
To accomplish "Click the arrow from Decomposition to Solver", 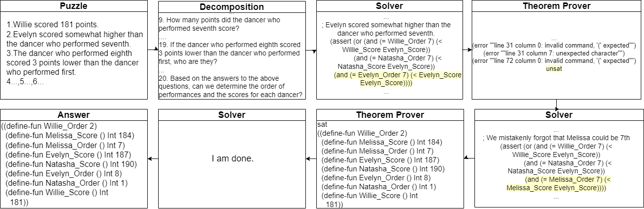I will coord(311,50).
